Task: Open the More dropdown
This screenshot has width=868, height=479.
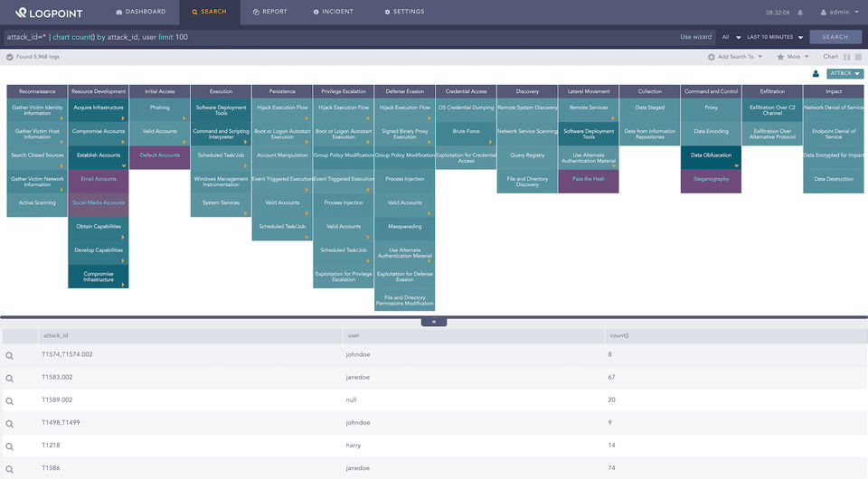Action: click(x=793, y=57)
